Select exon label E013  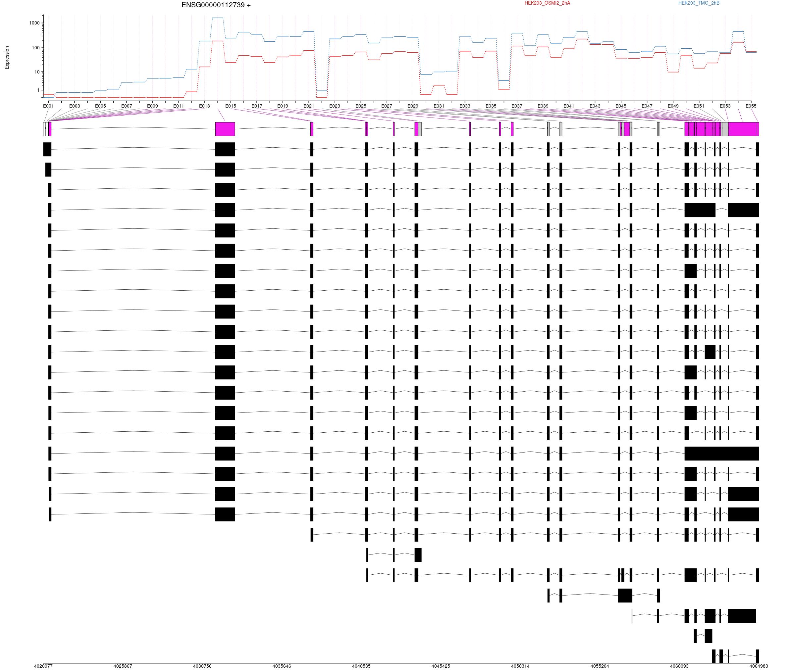(x=205, y=106)
